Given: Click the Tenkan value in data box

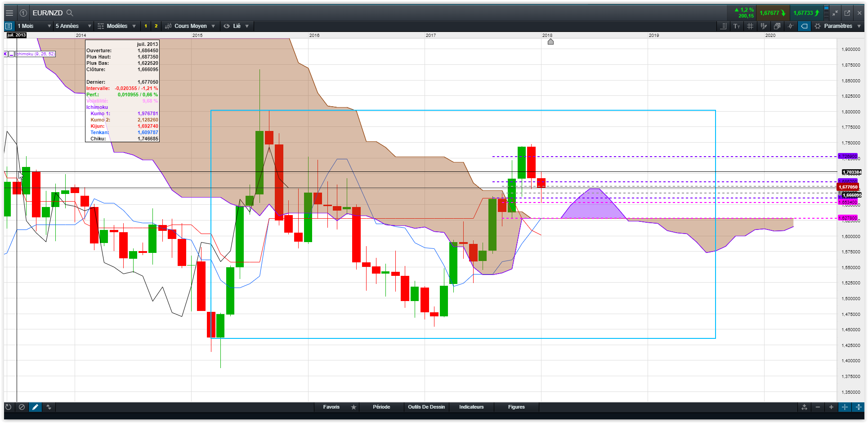Looking at the screenshot, I should [x=148, y=132].
